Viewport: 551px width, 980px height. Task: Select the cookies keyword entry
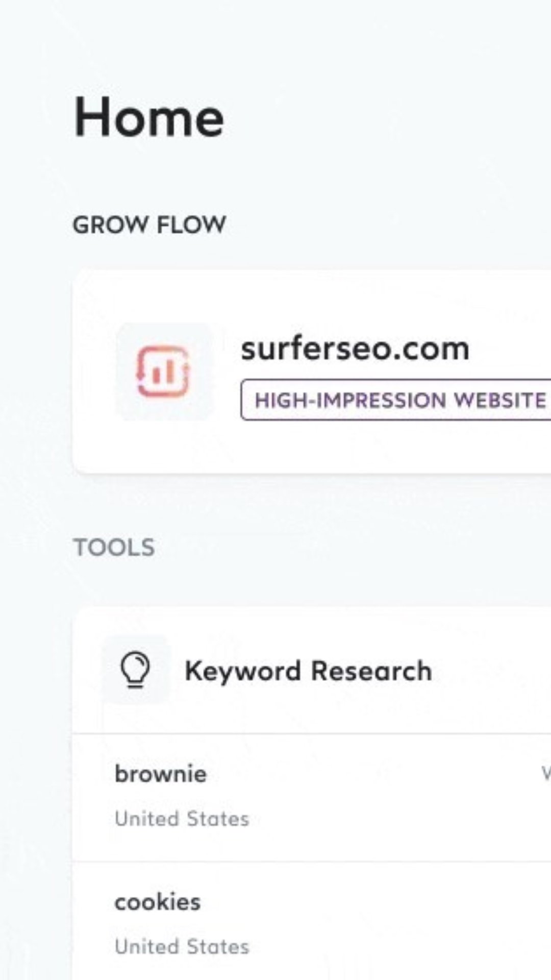158,902
